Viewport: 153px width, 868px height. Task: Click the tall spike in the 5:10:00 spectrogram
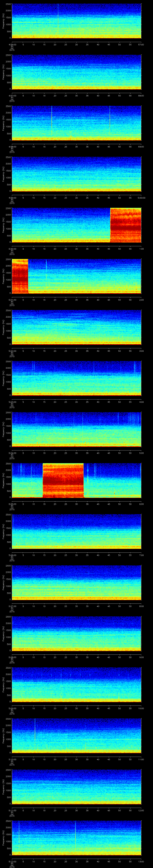tap(35, 735)
